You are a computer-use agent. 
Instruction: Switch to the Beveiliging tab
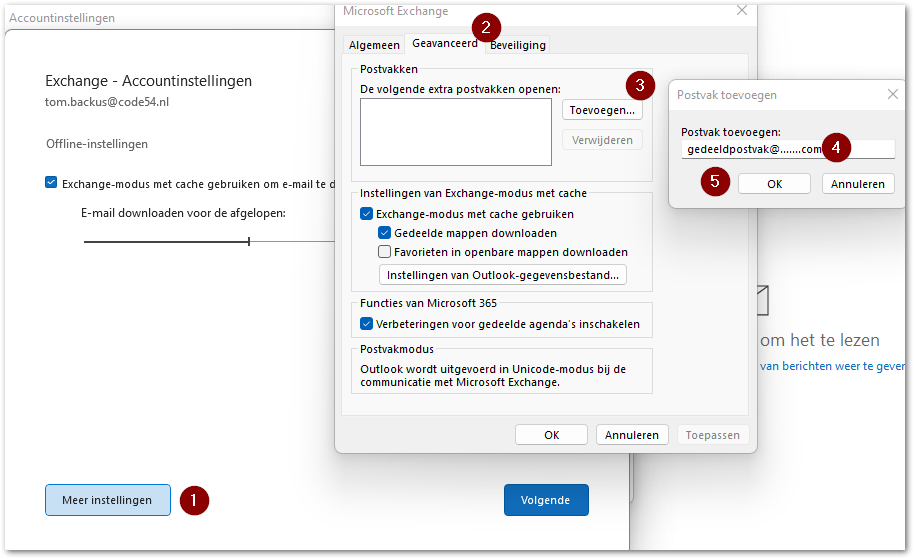(x=518, y=45)
